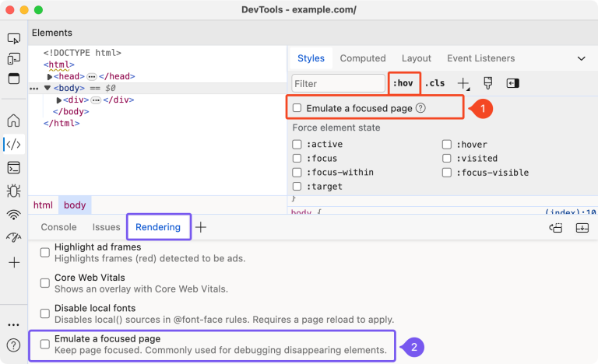Open the Welcome home icon in sidebar
The height and width of the screenshot is (364, 598).
(13, 121)
